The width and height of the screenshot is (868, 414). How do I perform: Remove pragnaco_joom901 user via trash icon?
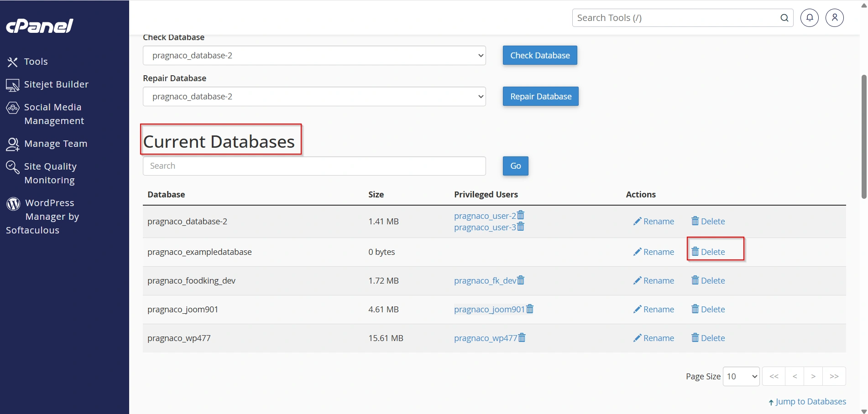[x=530, y=309]
